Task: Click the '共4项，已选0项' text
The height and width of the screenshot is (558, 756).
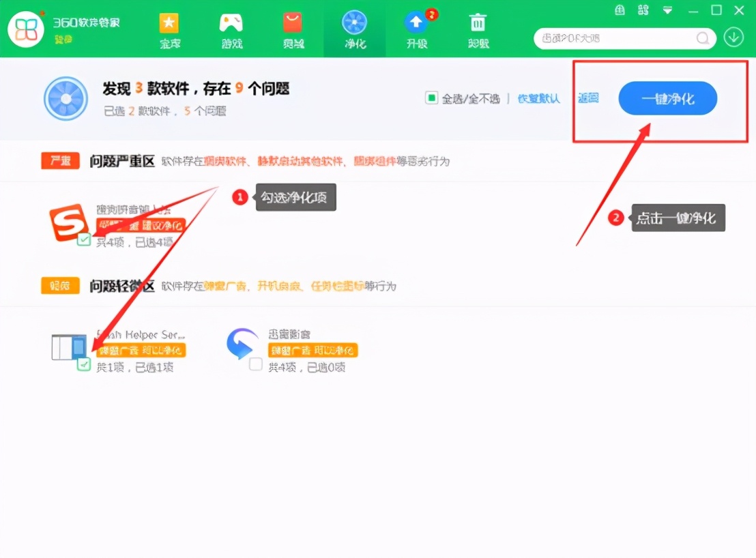Action: coord(306,368)
